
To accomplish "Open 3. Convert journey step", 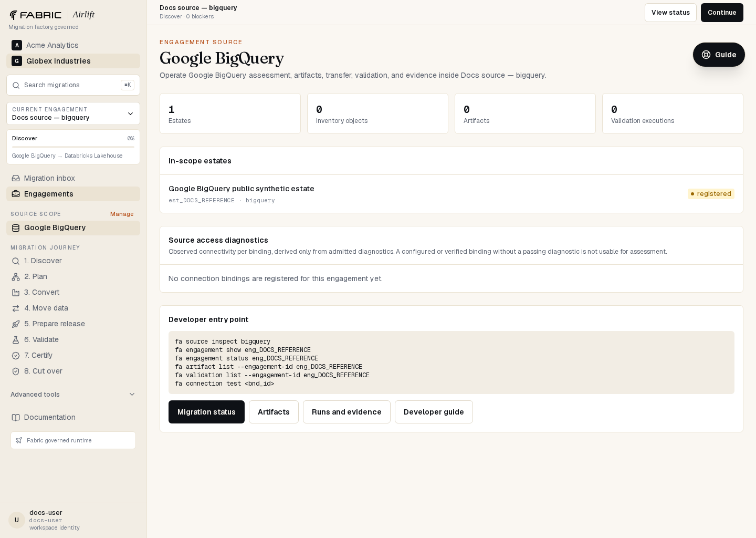I will 73,292.
